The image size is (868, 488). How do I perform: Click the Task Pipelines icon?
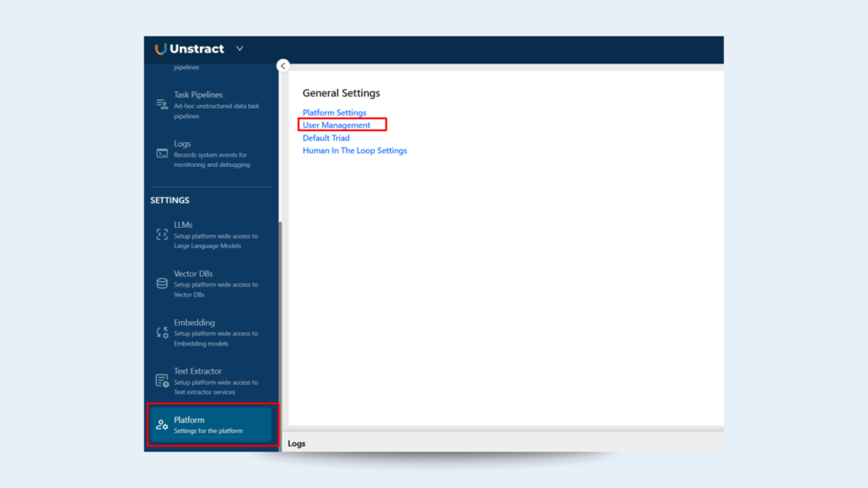162,104
